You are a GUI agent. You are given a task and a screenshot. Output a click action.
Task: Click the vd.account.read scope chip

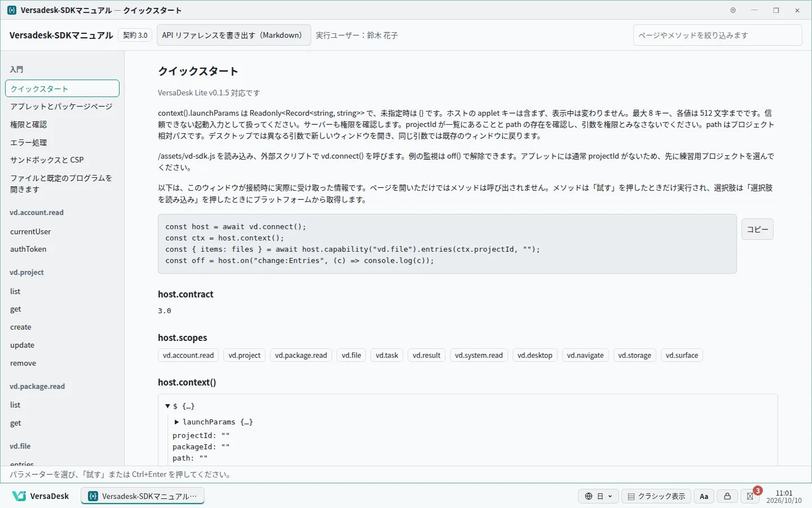pyautogui.click(x=188, y=355)
